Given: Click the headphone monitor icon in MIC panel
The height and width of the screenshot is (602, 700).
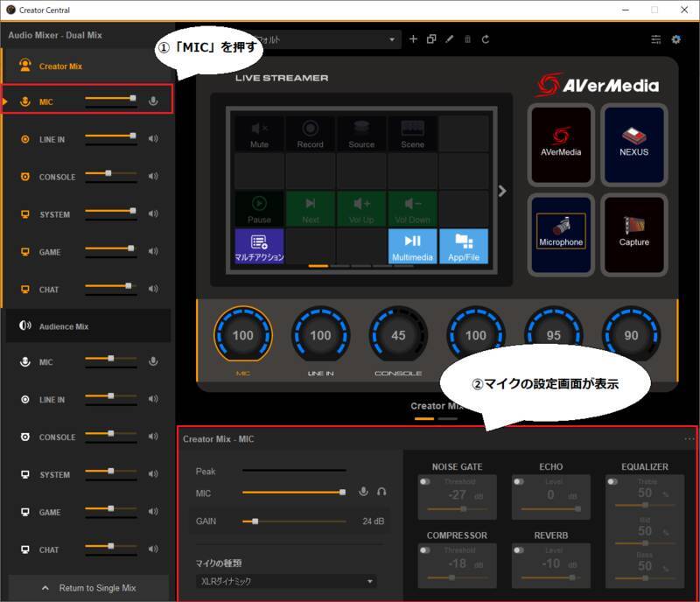Looking at the screenshot, I should 381,492.
